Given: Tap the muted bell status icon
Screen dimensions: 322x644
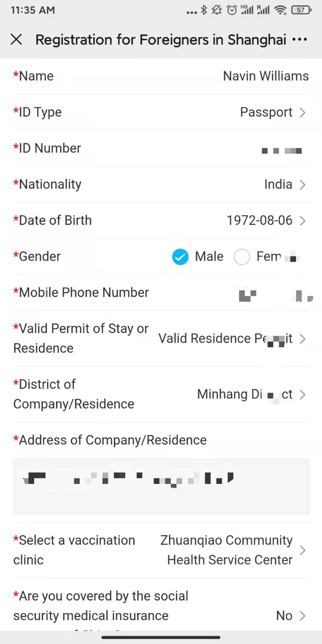Looking at the screenshot, I should point(217,10).
